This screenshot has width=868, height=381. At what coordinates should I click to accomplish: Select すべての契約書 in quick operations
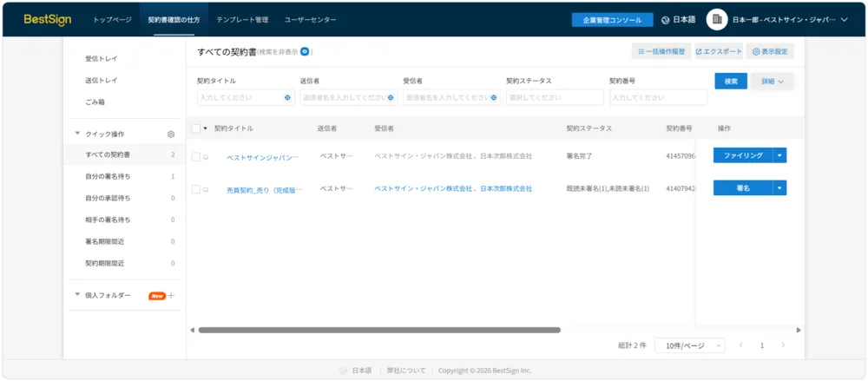(125, 154)
